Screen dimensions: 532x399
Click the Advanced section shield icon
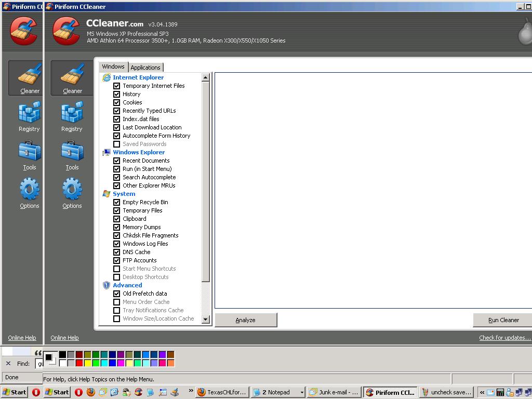tap(107, 285)
